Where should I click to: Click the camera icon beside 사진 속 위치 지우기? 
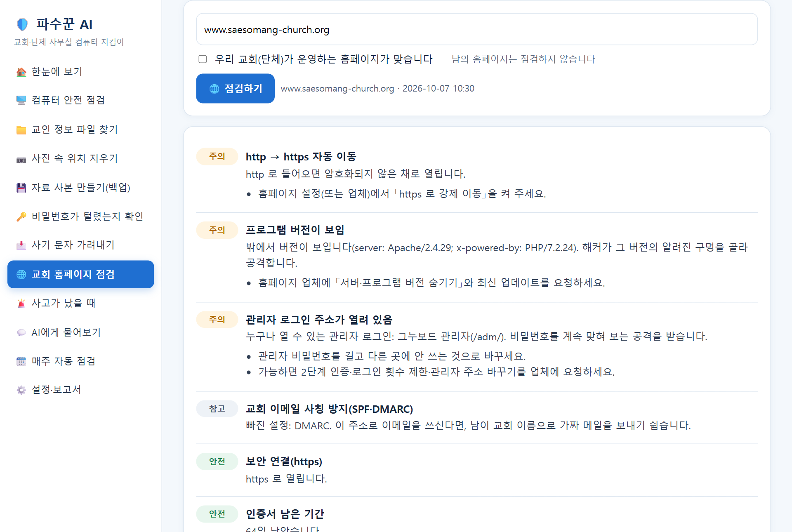(x=21, y=159)
